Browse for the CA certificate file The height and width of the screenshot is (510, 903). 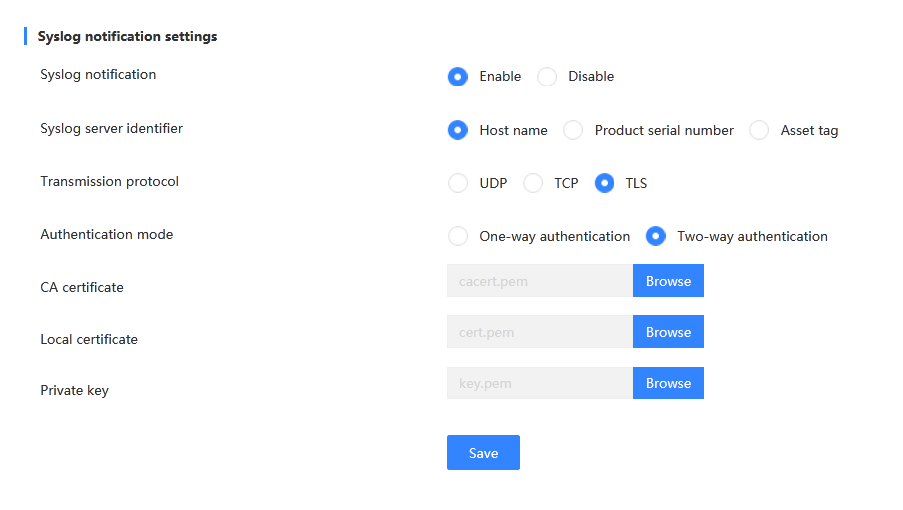pos(668,281)
